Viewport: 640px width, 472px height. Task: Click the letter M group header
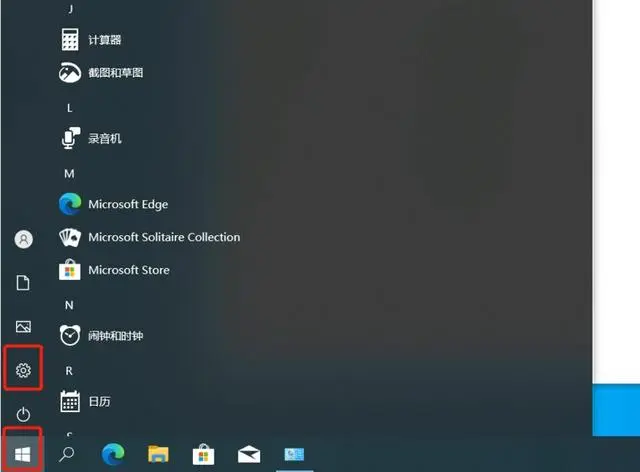tap(70, 172)
